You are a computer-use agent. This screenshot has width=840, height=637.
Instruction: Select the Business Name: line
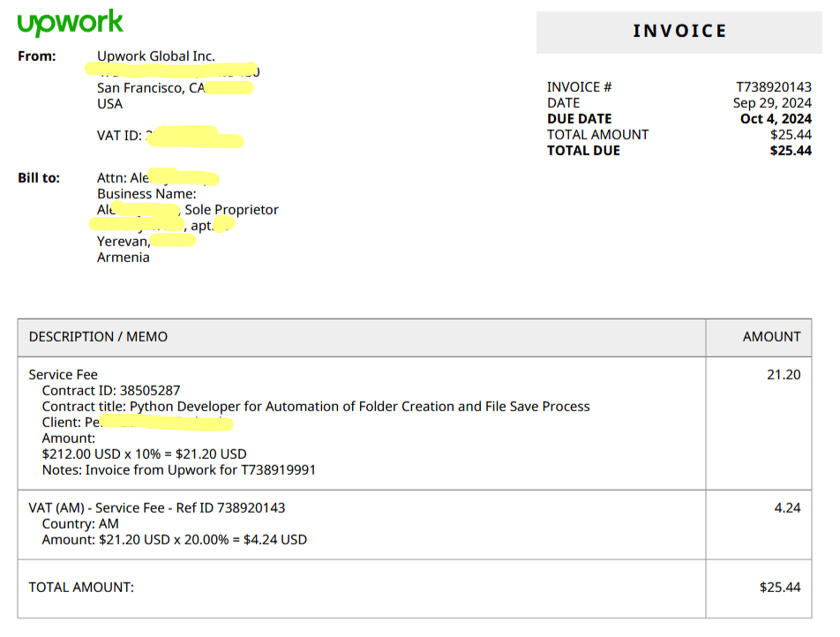pyautogui.click(x=146, y=194)
